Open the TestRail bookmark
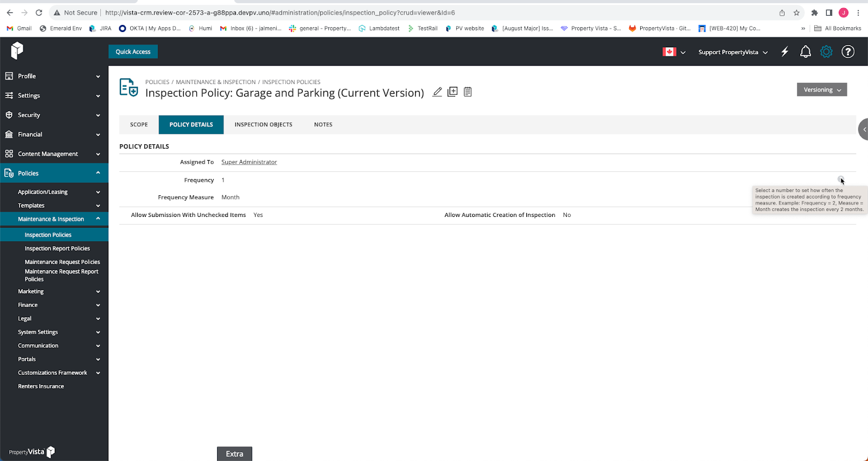The image size is (868, 461). point(423,28)
